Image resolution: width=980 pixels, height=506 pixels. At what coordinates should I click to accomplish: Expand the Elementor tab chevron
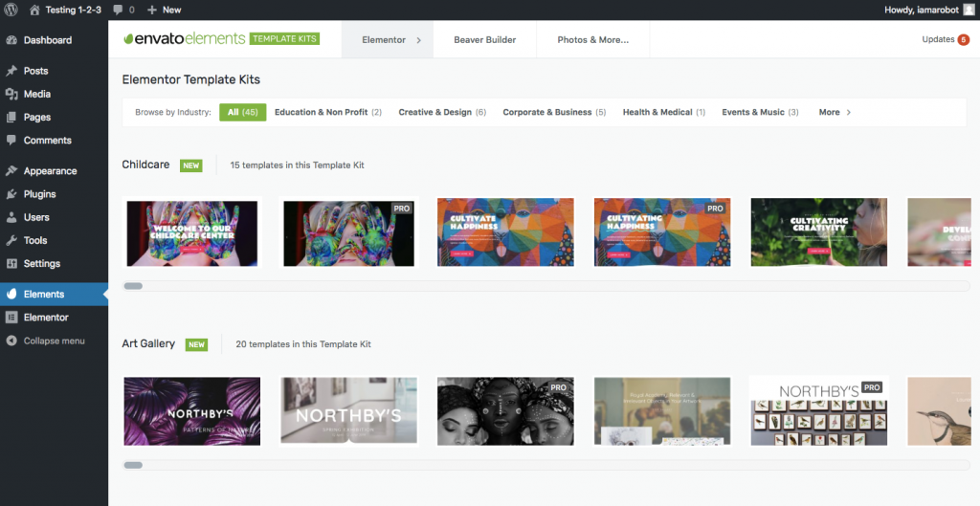(x=419, y=40)
